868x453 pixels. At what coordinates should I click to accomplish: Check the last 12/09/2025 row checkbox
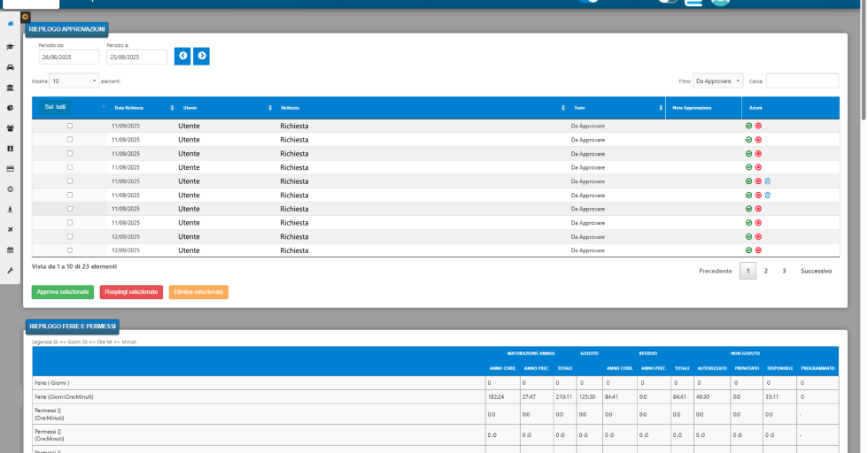(x=70, y=250)
